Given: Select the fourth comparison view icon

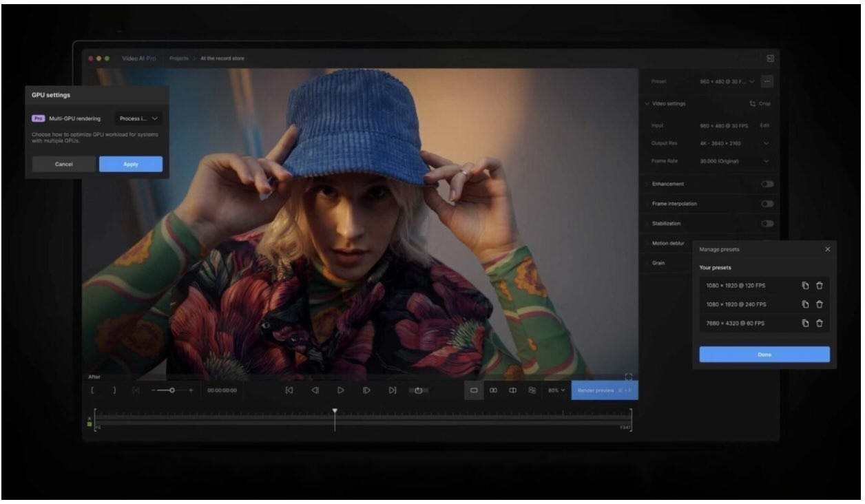Looking at the screenshot, I should tap(532, 390).
